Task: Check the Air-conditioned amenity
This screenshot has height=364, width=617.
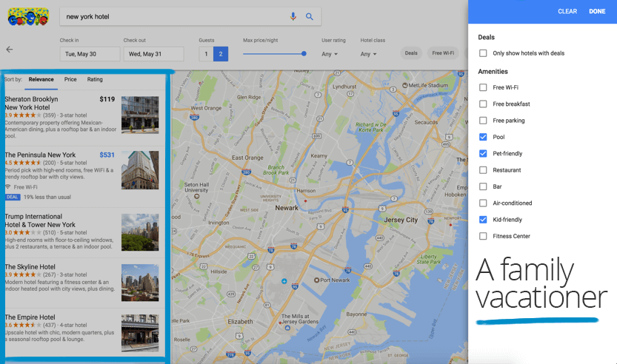Action: click(x=483, y=203)
